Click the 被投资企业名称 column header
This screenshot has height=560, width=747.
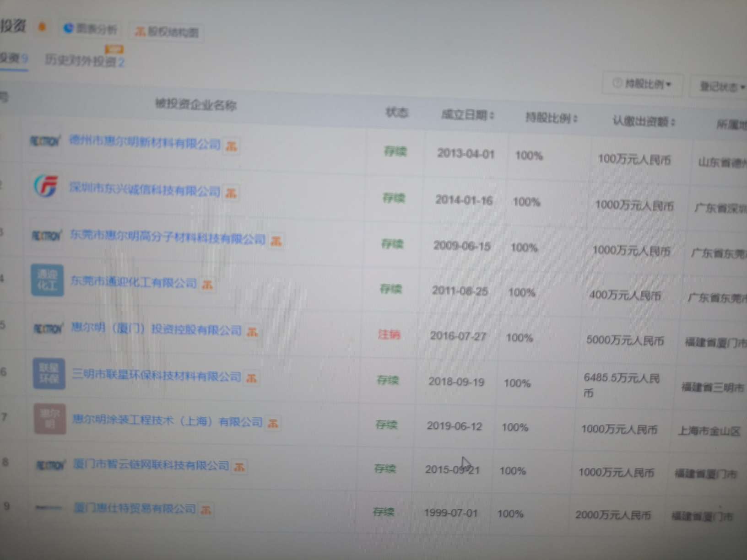196,105
